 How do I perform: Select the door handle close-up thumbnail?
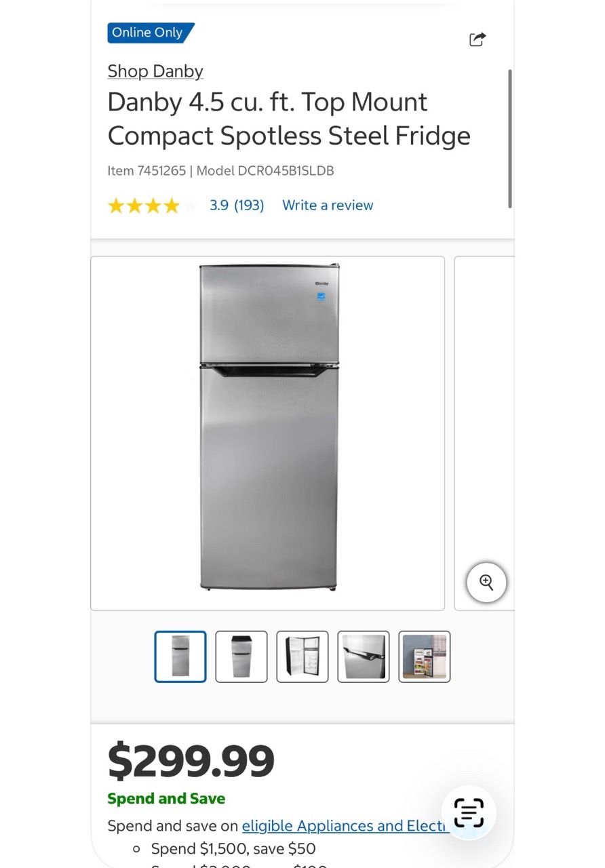[x=364, y=656]
